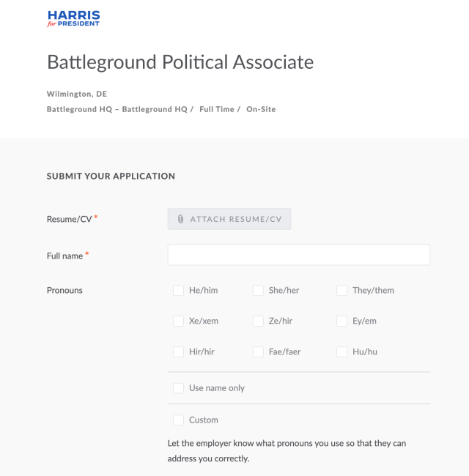469x476 pixels.
Task: Check the Hir/hir pronoun checkbox
Action: [178, 352]
